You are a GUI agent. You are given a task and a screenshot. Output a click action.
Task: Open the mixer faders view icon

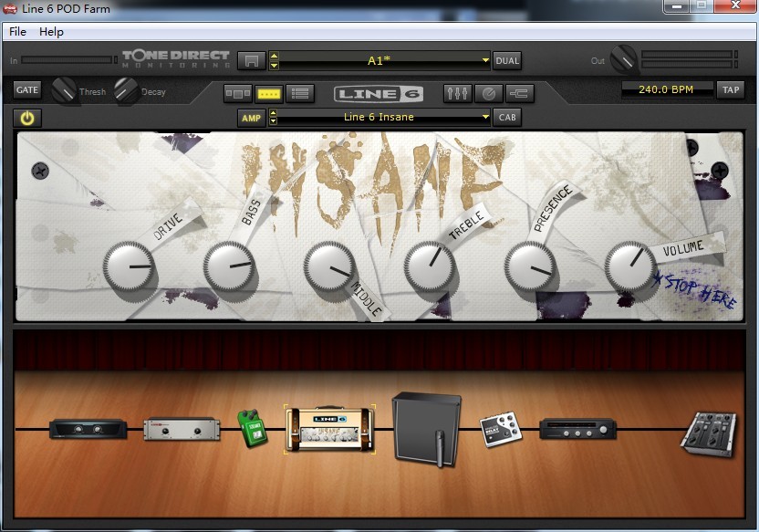pyautogui.click(x=457, y=93)
